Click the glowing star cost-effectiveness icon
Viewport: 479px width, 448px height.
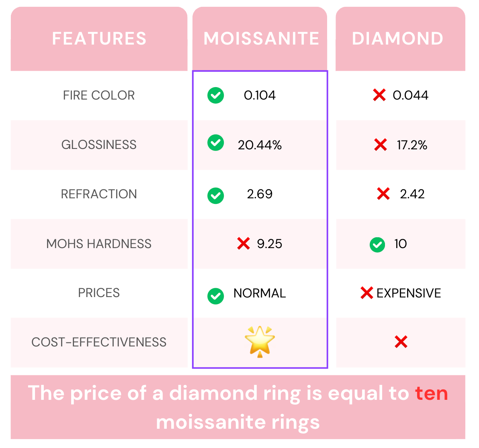[x=260, y=342]
